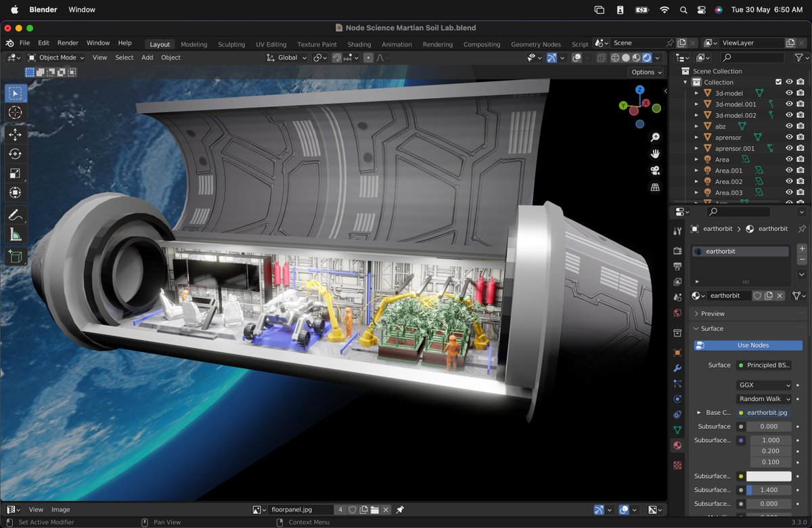Switch to material preview shading
Screen dimensions: 812x528
636,58
